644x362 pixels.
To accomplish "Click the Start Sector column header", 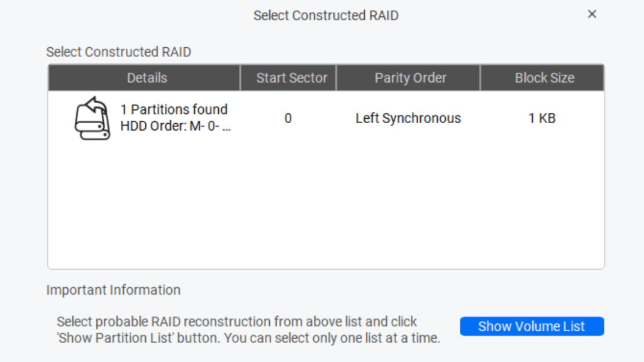I will pyautogui.click(x=291, y=78).
